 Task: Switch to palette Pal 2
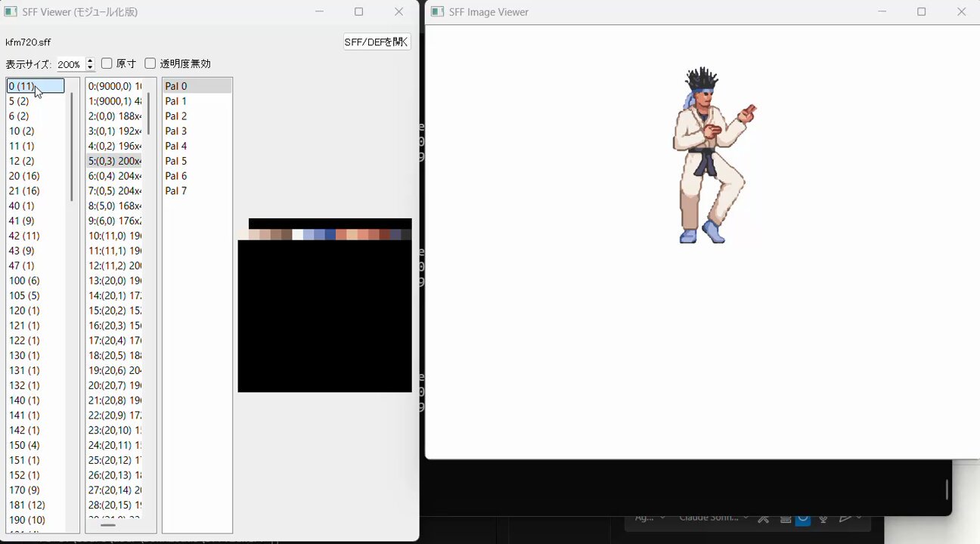point(197,116)
